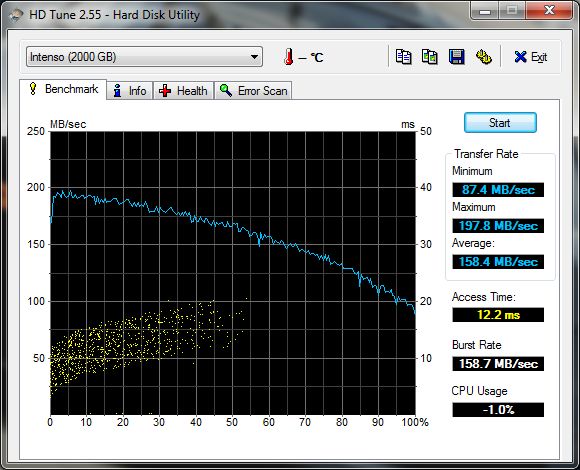Open the Error Scan tab
This screenshot has width=580, height=470.
[x=253, y=91]
